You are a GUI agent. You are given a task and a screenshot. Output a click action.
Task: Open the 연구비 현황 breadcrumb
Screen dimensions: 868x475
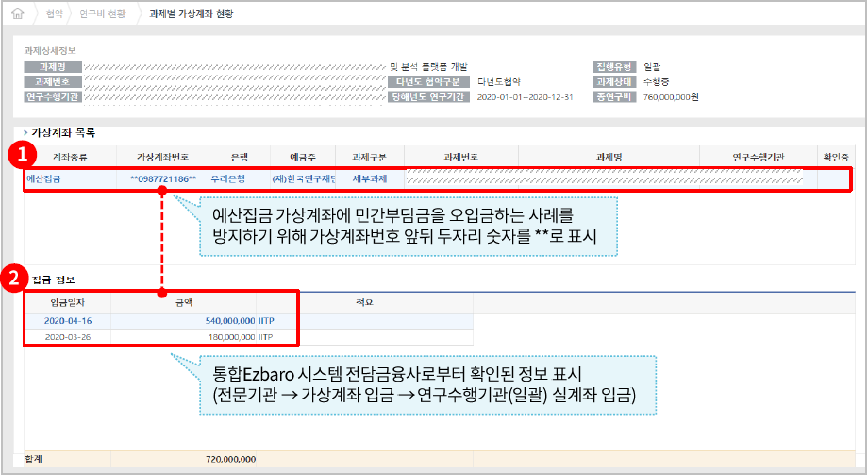103,14
